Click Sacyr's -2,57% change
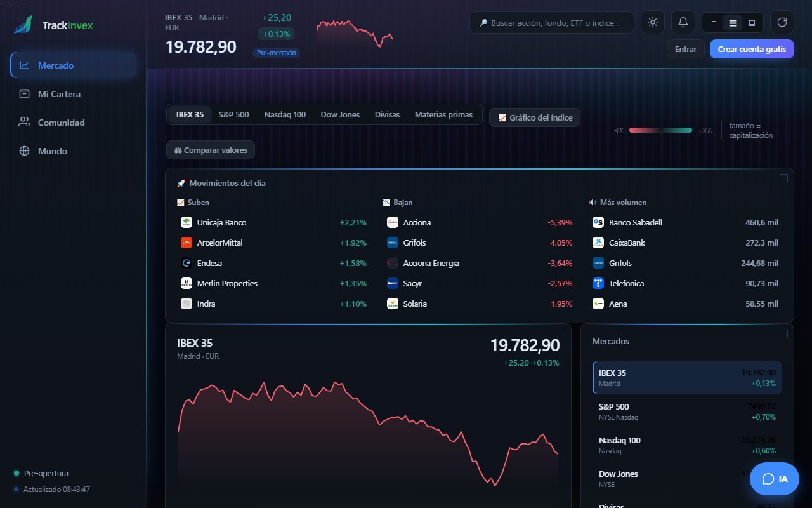Image resolution: width=812 pixels, height=508 pixels. (560, 284)
